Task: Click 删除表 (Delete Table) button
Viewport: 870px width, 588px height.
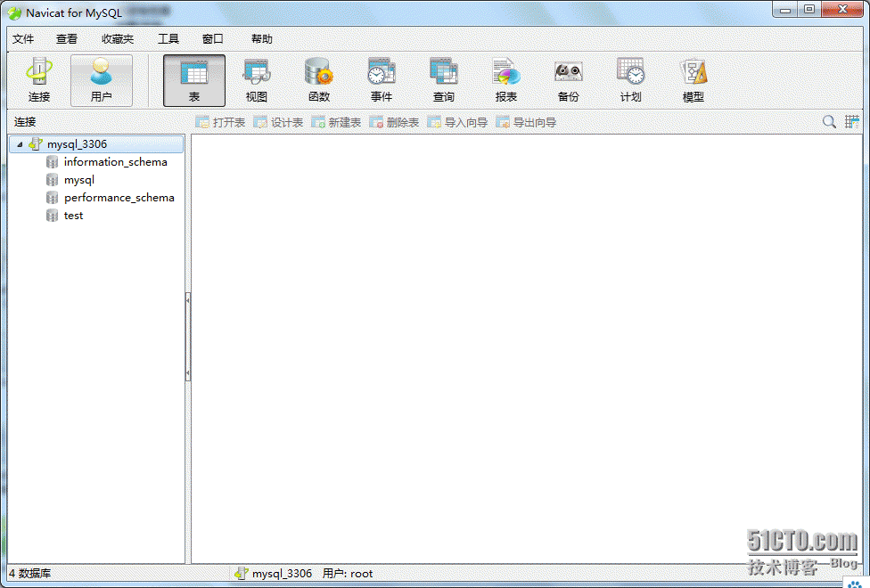Action: click(x=394, y=122)
